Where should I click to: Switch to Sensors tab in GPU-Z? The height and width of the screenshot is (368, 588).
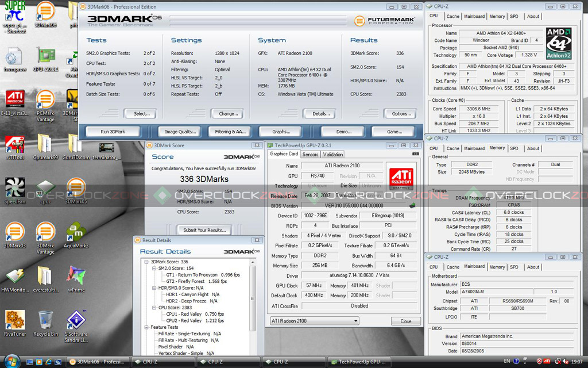(310, 154)
